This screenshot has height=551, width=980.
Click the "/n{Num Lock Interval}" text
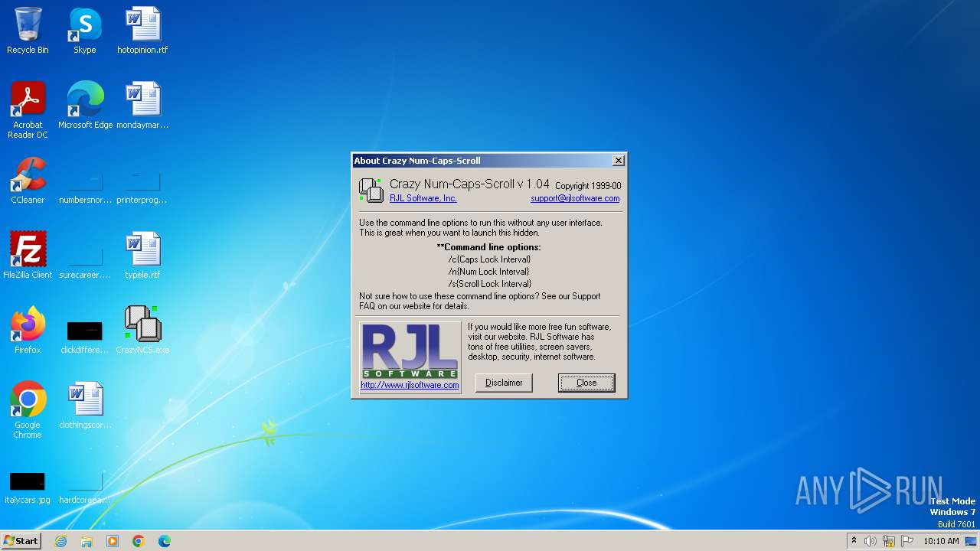[x=489, y=272]
